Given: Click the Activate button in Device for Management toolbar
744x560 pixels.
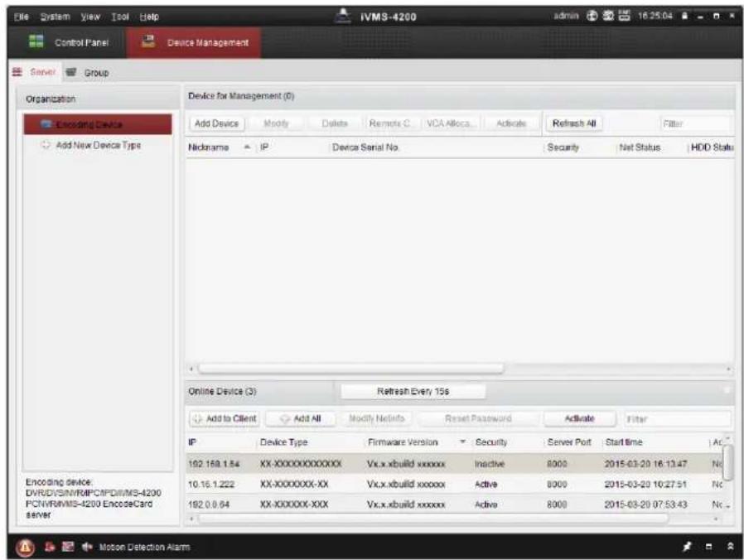Looking at the screenshot, I should click(x=511, y=123).
